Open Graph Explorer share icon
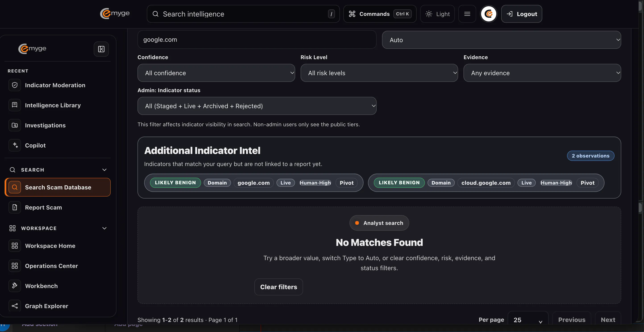Screen dimensions: 644x332 click(15, 306)
